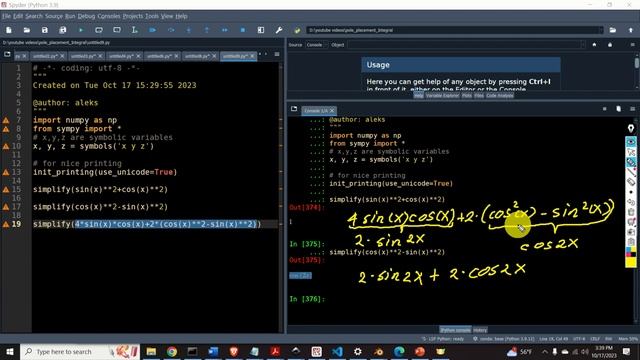Toggle the lock icon in the Help pane

pos(610,45)
